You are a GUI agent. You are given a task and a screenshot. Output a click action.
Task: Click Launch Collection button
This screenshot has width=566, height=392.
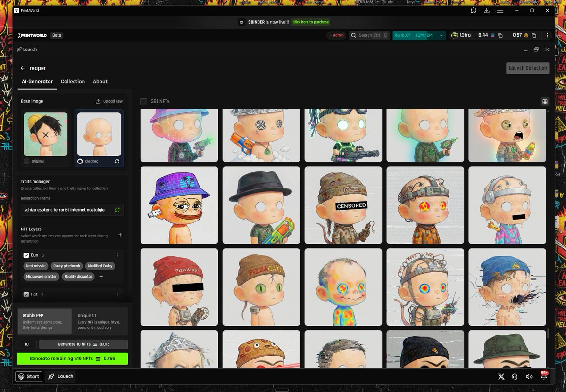click(x=528, y=68)
